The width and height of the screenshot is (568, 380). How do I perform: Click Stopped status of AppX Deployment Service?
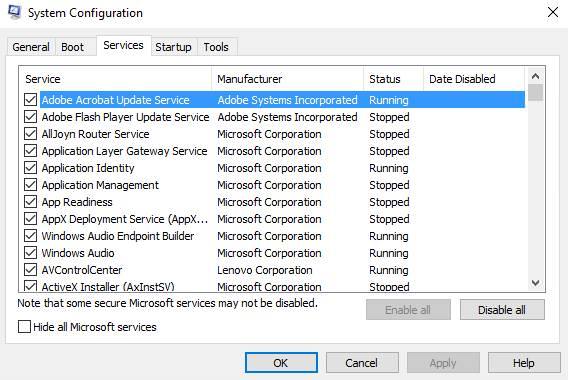click(x=389, y=219)
